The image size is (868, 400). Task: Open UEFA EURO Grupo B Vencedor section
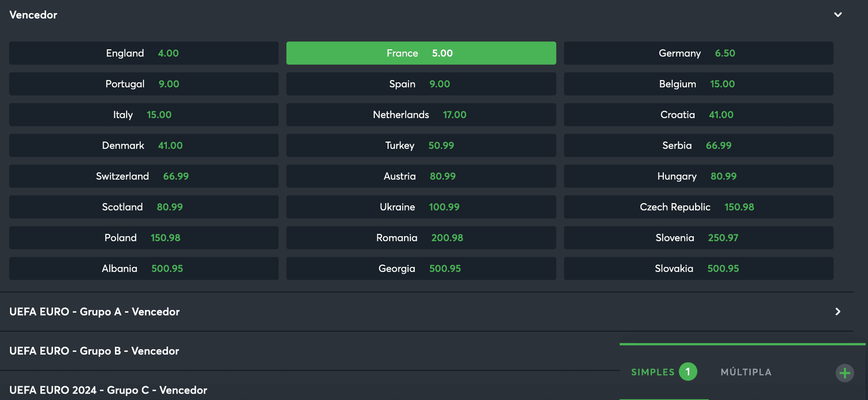click(x=310, y=351)
